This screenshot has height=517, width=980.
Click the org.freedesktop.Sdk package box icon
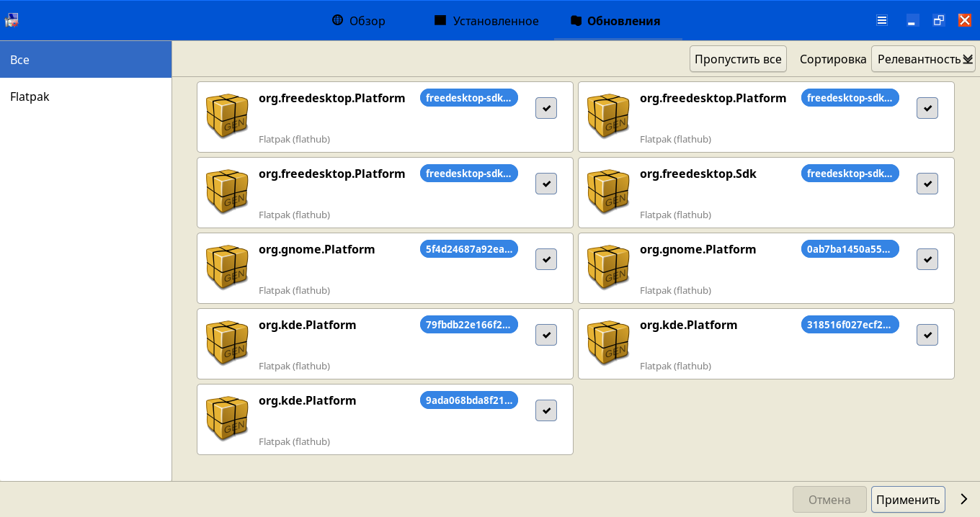(x=608, y=191)
